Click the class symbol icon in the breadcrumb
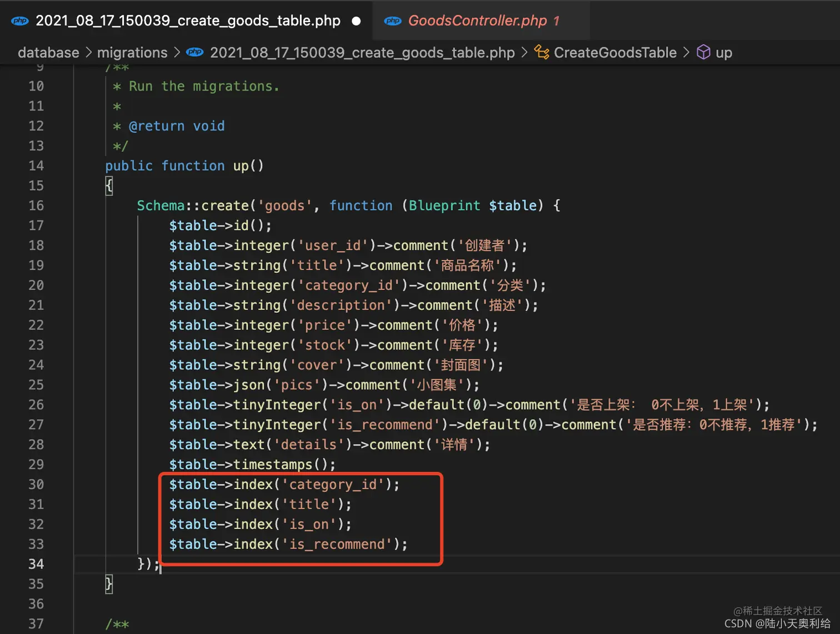This screenshot has height=634, width=840. (542, 52)
